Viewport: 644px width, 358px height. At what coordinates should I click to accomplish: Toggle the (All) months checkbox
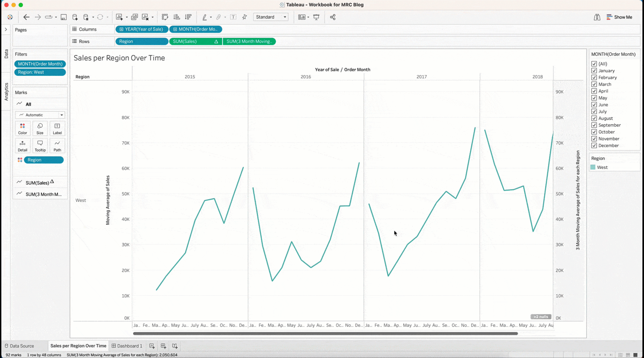pos(594,64)
